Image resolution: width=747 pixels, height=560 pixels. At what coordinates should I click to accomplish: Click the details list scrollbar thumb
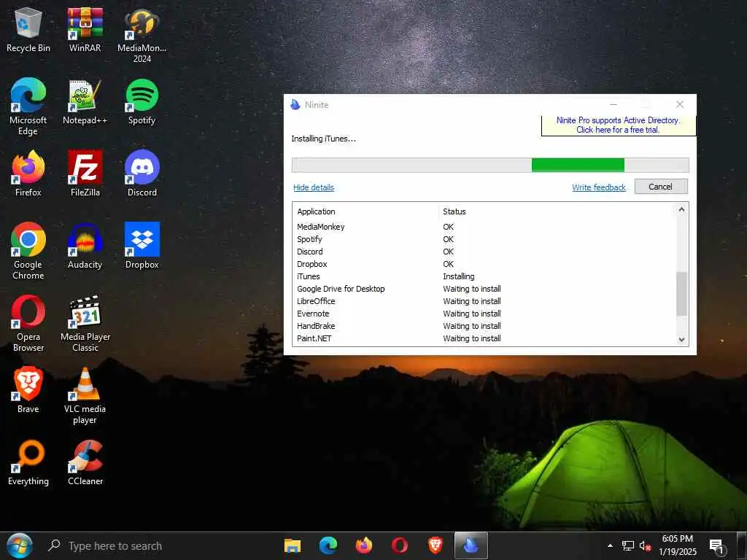[x=682, y=294]
